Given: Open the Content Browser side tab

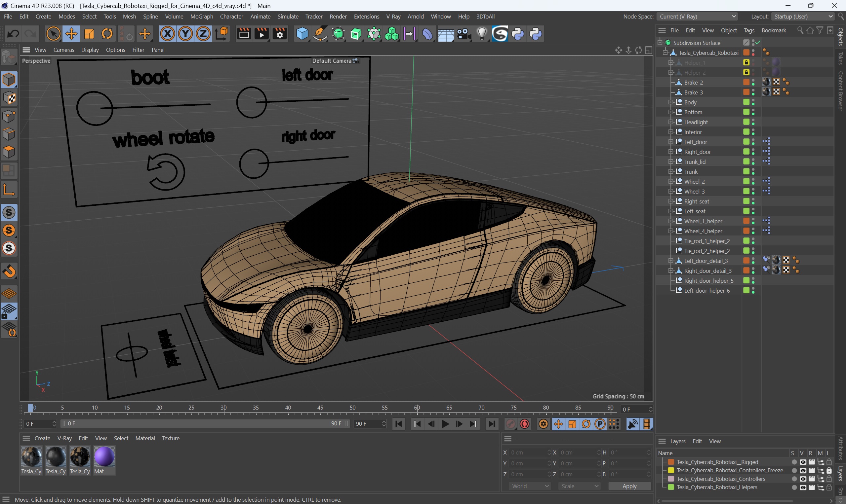Looking at the screenshot, I should tap(841, 91).
